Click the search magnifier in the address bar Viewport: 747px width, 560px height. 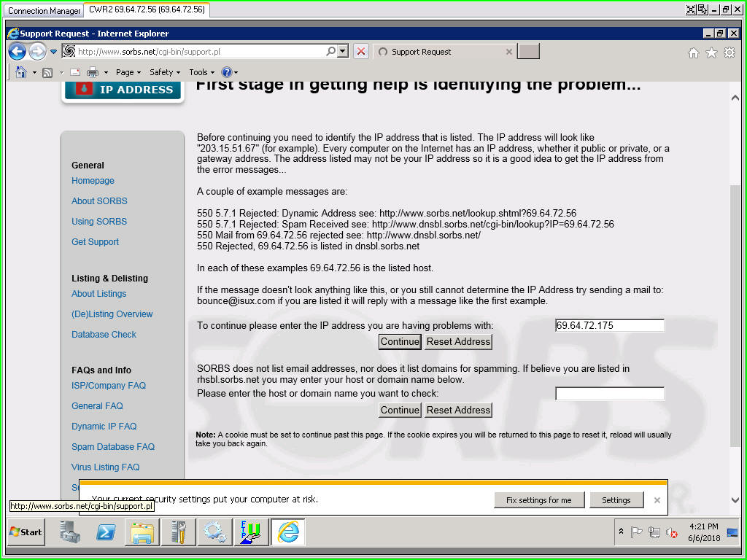click(x=330, y=51)
